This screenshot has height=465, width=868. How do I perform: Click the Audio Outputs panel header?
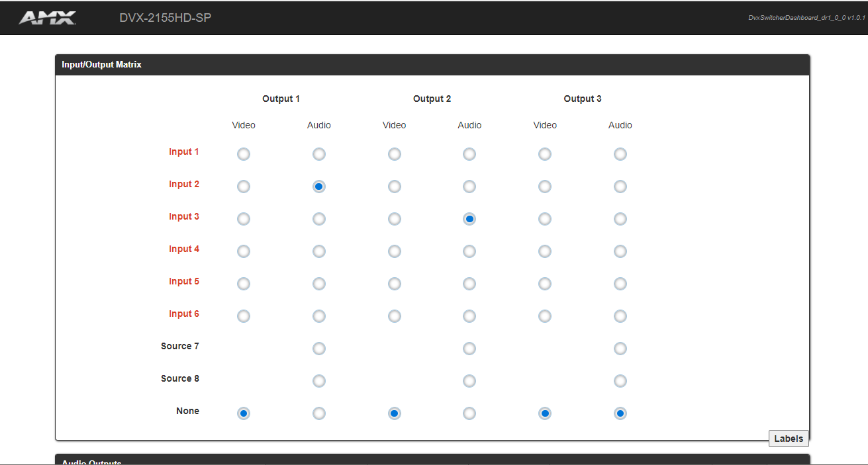tap(91, 460)
